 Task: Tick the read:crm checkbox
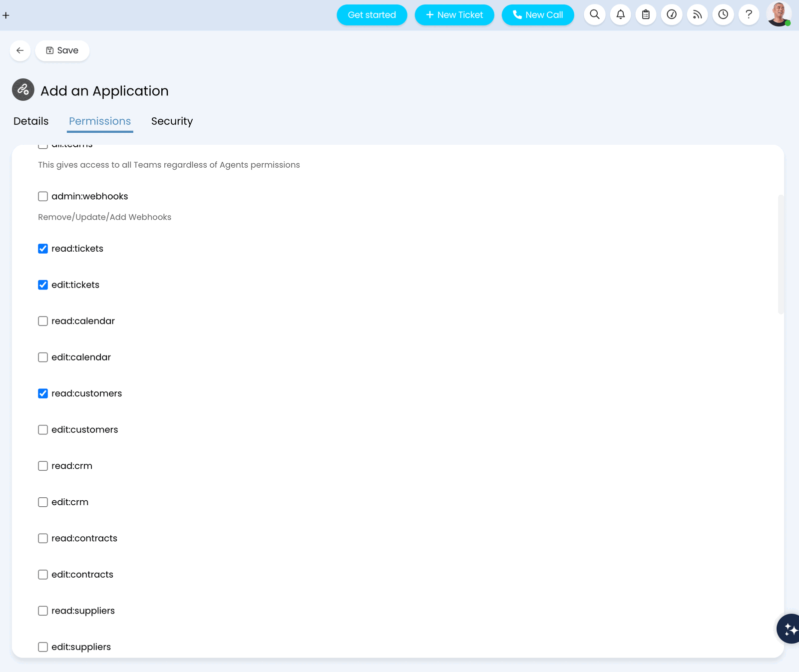click(43, 466)
